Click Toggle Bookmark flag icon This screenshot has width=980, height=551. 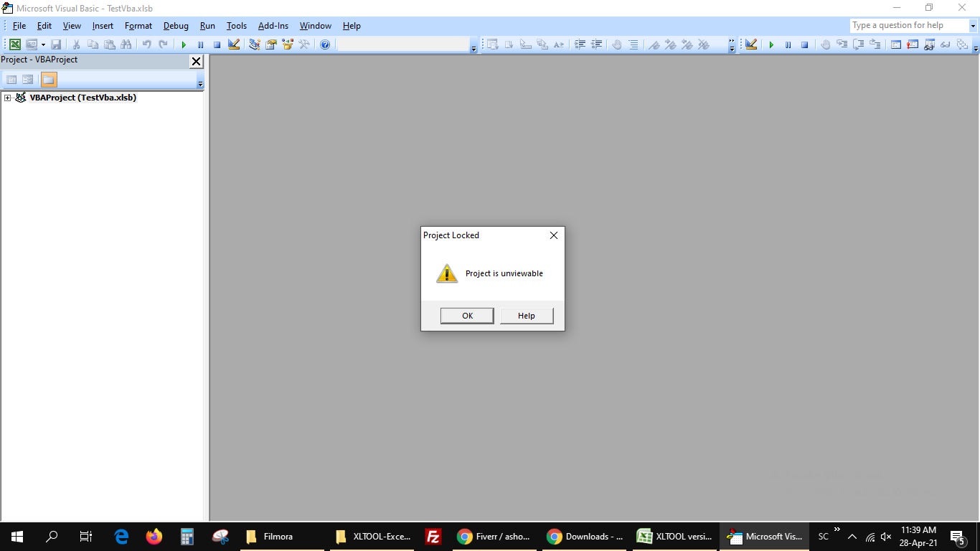point(654,44)
